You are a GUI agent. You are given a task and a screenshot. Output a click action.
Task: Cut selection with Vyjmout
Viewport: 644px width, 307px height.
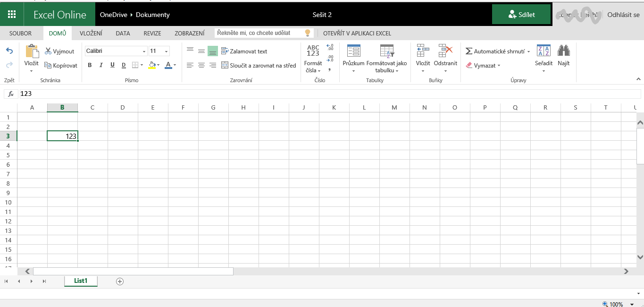(x=59, y=51)
